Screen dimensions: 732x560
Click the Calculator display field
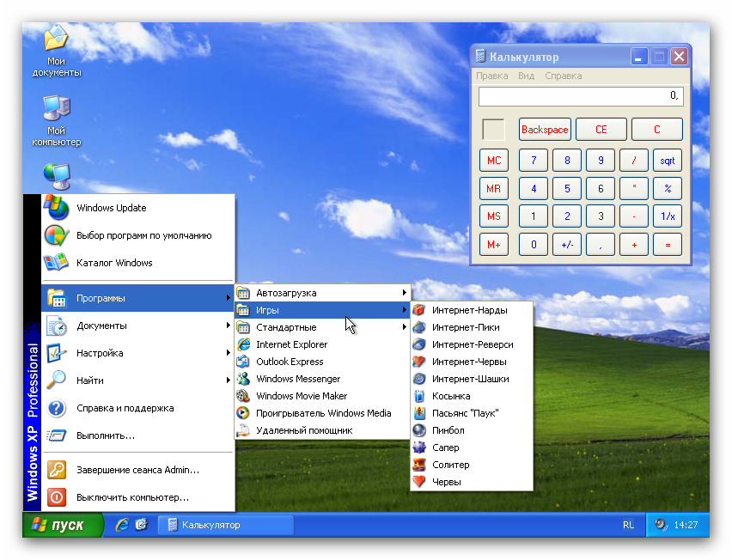coord(580,96)
